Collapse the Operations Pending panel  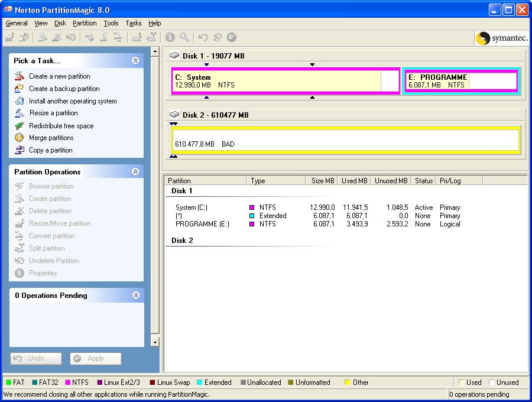tap(136, 295)
